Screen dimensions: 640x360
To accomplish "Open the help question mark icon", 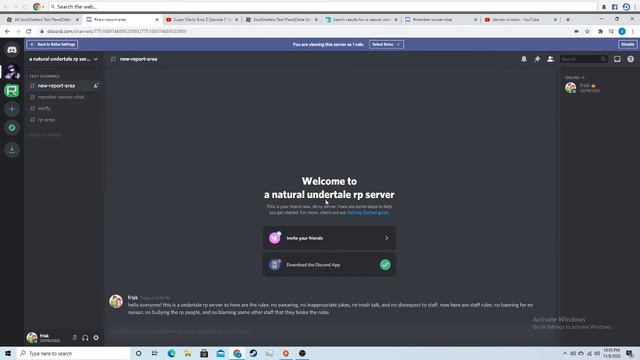I will tap(630, 59).
